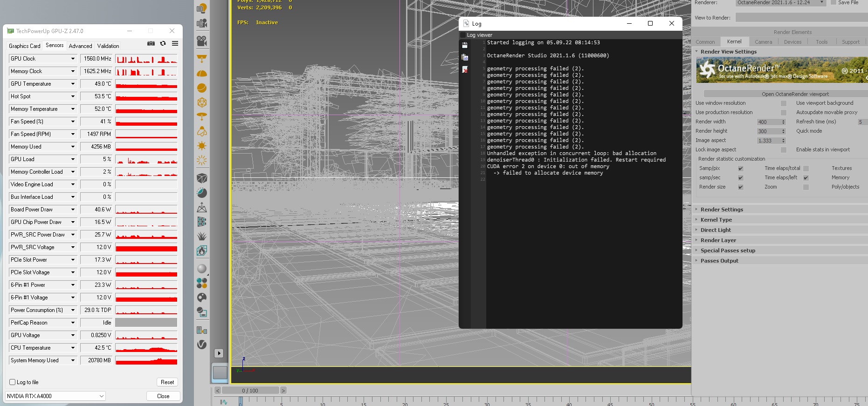Uncheck the Samp/pix statistic checkbox
The height and width of the screenshot is (406, 868).
point(740,169)
